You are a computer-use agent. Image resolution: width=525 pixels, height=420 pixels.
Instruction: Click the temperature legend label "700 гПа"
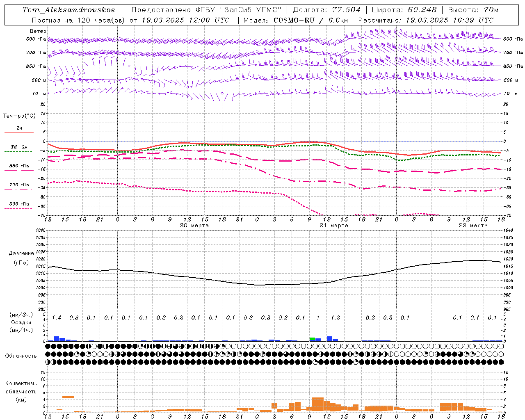coord(19,185)
